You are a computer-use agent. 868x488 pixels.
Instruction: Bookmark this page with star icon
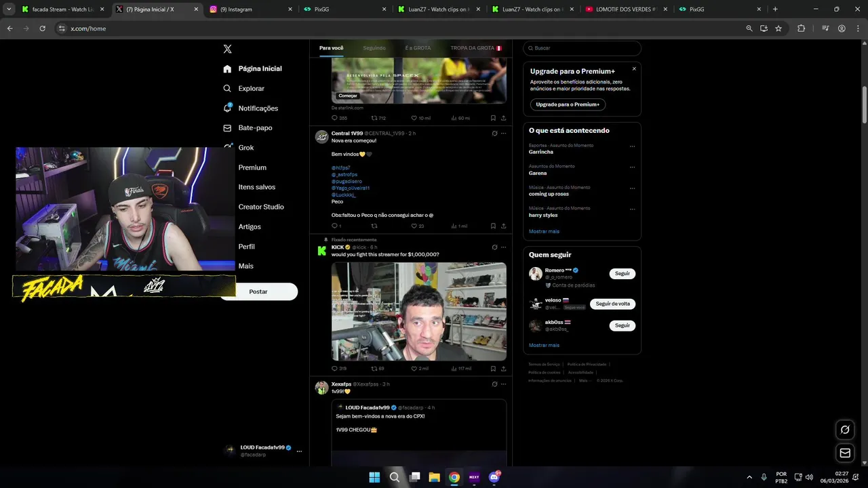[778, 28]
